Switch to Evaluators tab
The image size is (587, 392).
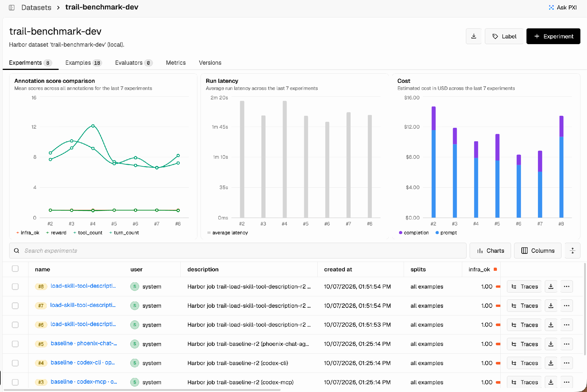(134, 63)
